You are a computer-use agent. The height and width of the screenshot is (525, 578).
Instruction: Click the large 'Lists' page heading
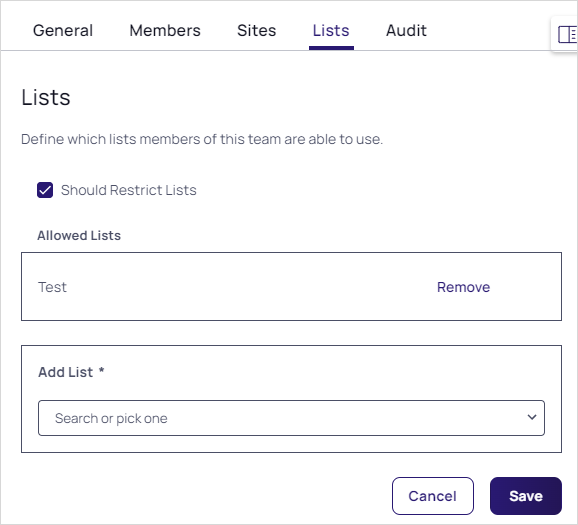pyautogui.click(x=46, y=97)
